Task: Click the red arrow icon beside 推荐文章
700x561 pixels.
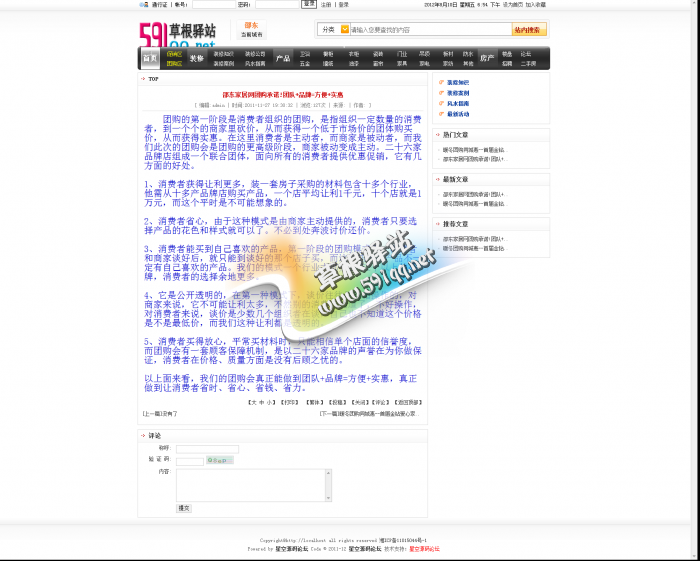Action: coord(438,224)
